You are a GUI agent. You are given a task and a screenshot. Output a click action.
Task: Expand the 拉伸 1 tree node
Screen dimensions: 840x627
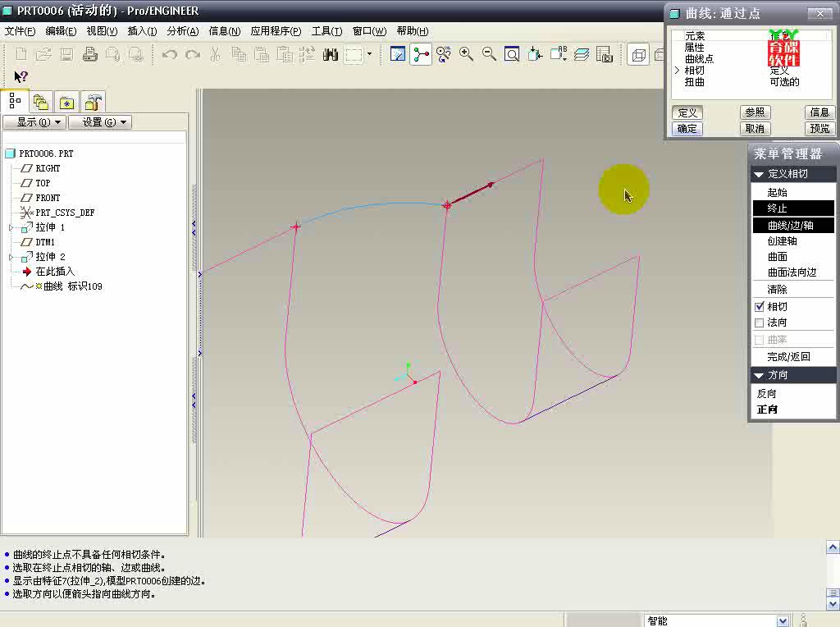(x=11, y=228)
